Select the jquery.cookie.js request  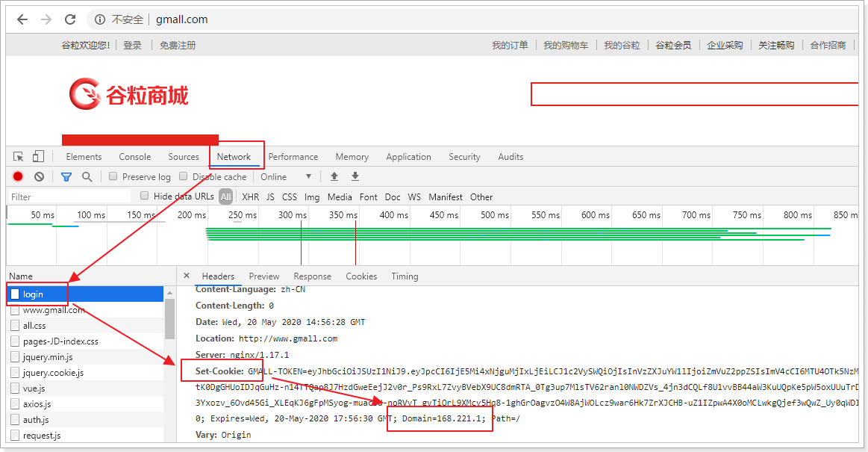click(x=85, y=373)
